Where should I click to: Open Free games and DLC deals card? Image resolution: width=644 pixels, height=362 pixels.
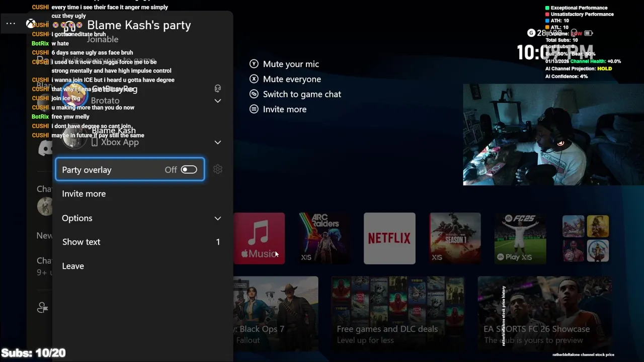[x=397, y=314]
